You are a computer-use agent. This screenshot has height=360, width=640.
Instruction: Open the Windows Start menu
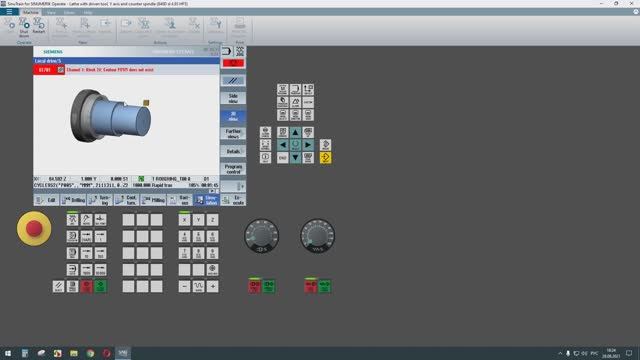tap(8, 353)
